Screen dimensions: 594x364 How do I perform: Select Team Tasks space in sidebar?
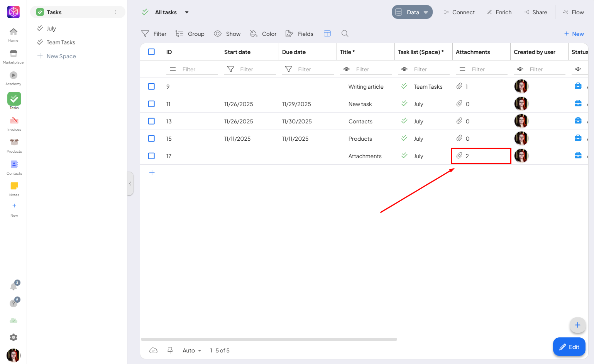tap(61, 42)
